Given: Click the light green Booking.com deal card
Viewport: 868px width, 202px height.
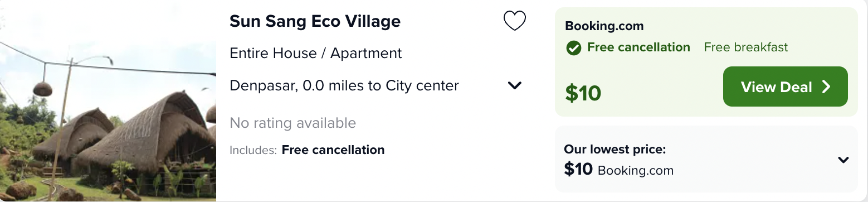Looking at the screenshot, I should click(x=706, y=62).
